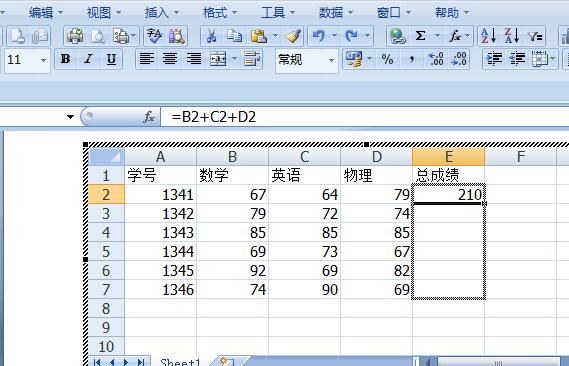Center cell text horizontally
The width and height of the screenshot is (569, 366).
tap(170, 59)
